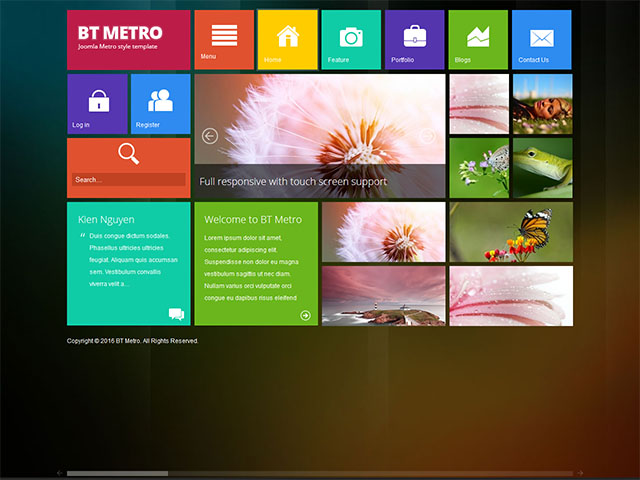Open the butterfly on purple flowers thumbnail
The width and height of the screenshot is (640, 480).
point(479,168)
